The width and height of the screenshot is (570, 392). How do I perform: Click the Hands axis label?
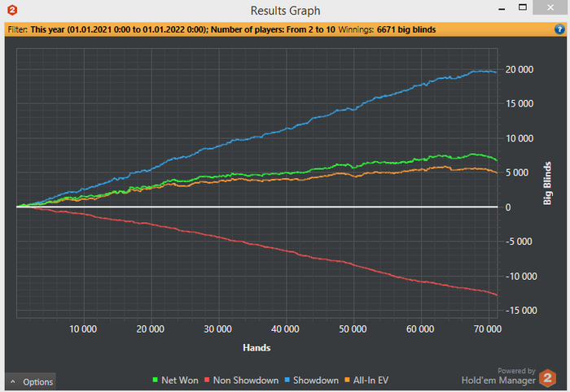pyautogui.click(x=256, y=348)
